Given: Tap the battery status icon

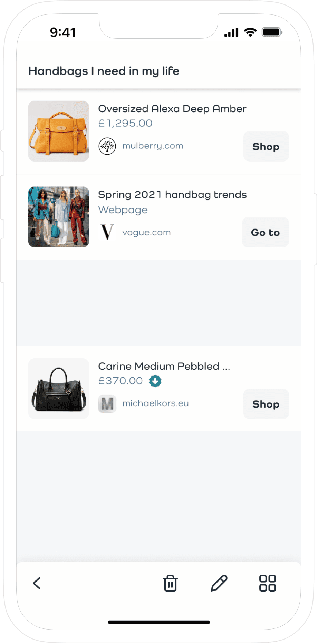Looking at the screenshot, I should (x=272, y=32).
